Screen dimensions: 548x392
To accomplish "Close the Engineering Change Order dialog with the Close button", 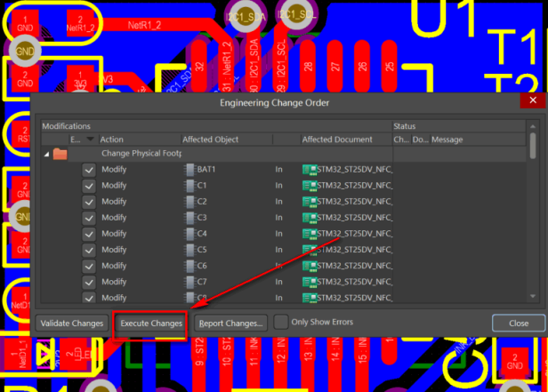I will 518,324.
